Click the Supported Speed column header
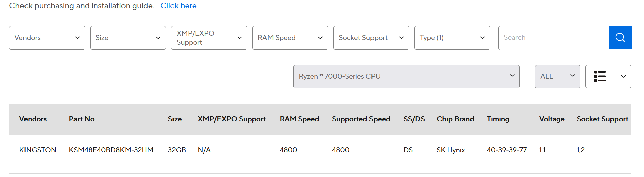Viewport: 644px width, 177px height. [x=361, y=119]
